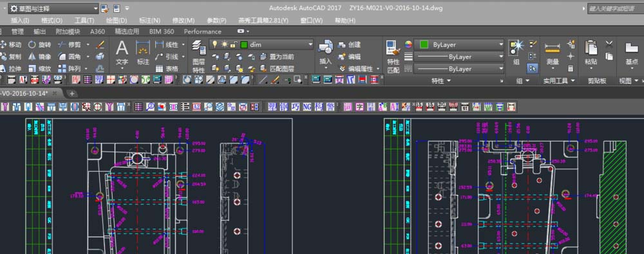Select the 镜像 (Mirror) tool
The image size is (644, 254).
pyautogui.click(x=40, y=57)
